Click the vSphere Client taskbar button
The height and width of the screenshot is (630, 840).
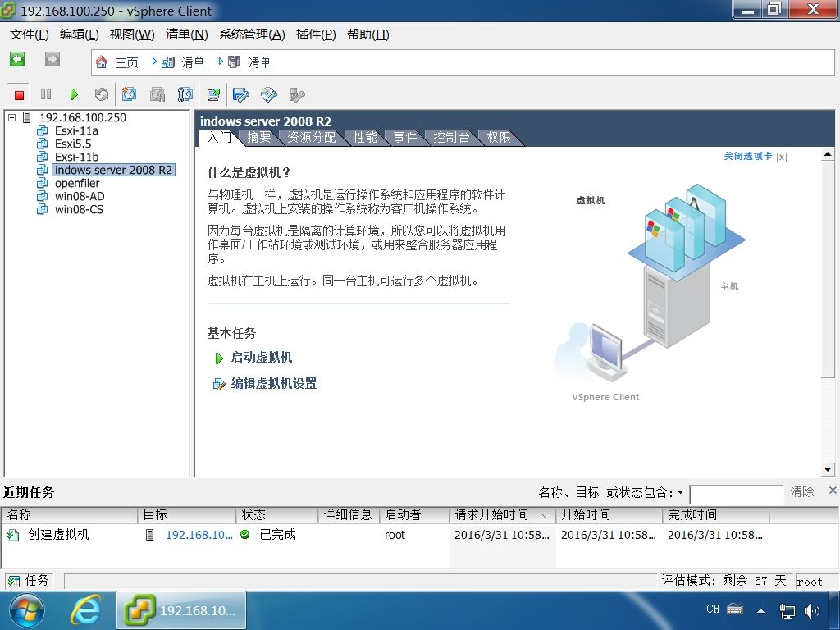tap(181, 610)
